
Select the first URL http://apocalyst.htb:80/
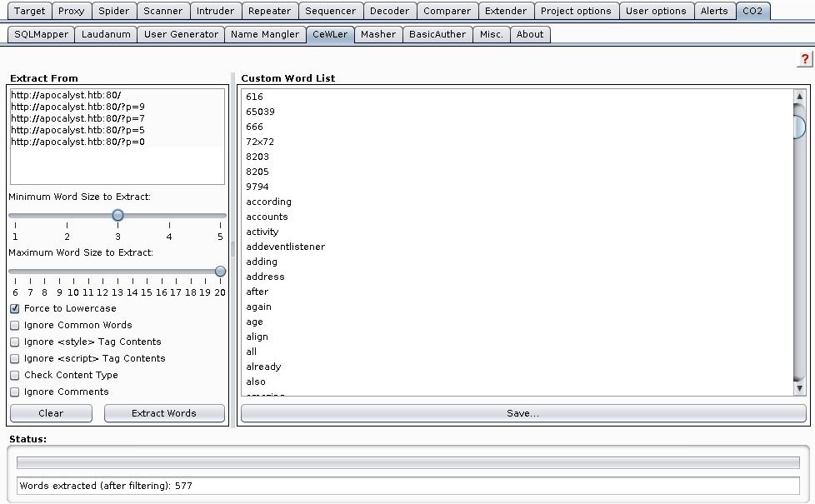66,95
